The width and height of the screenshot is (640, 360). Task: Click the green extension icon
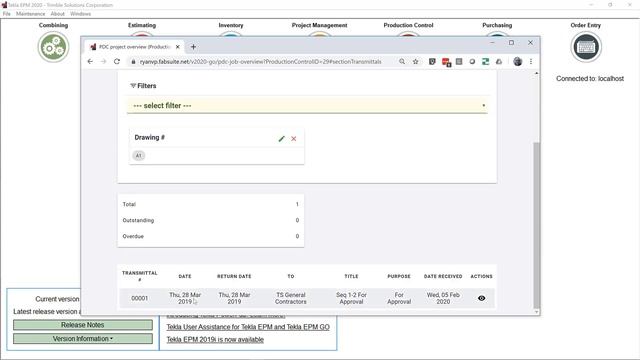tap(485, 62)
